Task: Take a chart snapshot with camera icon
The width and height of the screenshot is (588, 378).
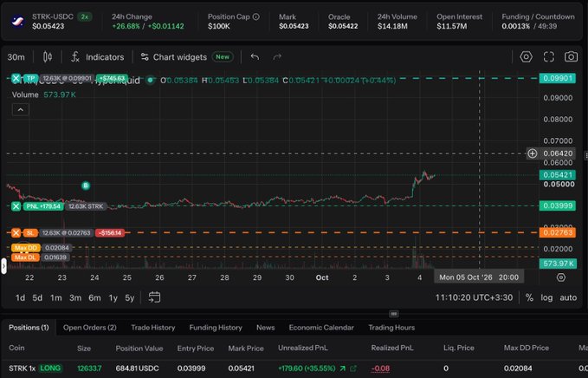Action: pos(571,56)
